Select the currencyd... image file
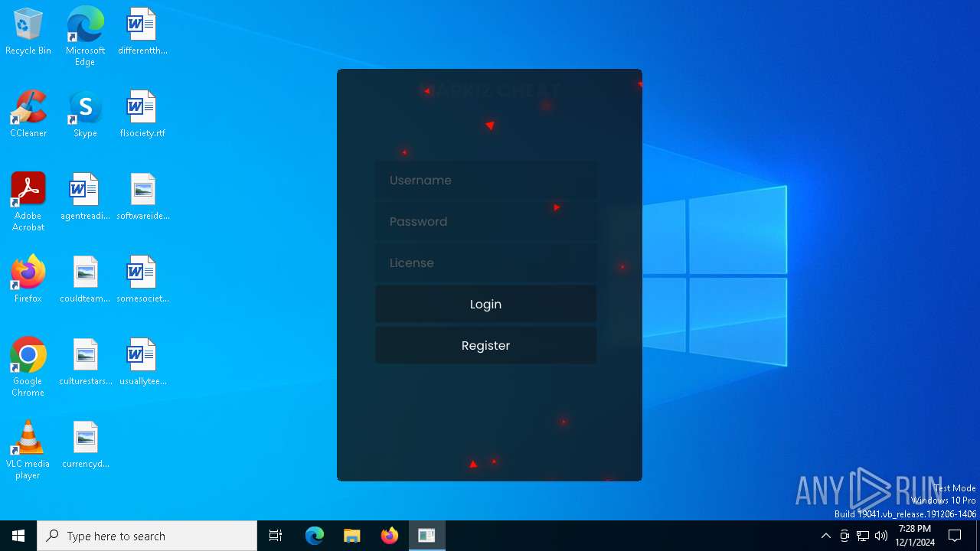980x551 pixels. (x=85, y=445)
